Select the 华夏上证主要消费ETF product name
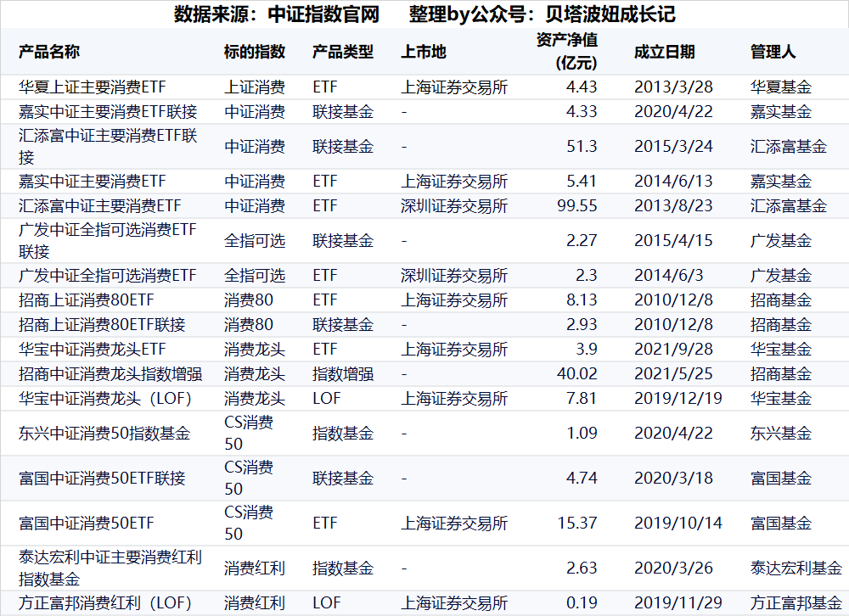The height and width of the screenshot is (616, 849). coord(92,87)
